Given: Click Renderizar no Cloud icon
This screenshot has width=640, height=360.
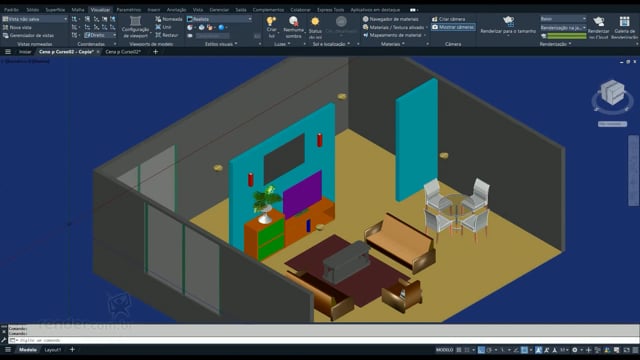Looking at the screenshot, I should click(598, 21).
